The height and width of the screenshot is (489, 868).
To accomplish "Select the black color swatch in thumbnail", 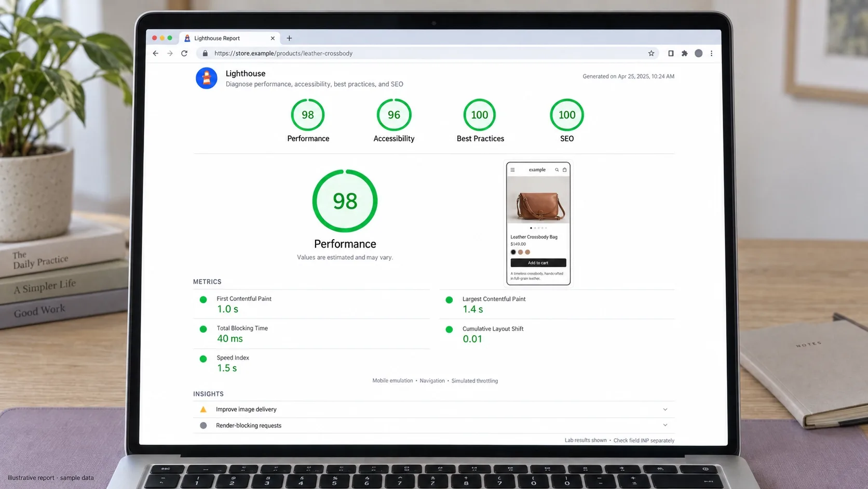I will [x=513, y=252].
